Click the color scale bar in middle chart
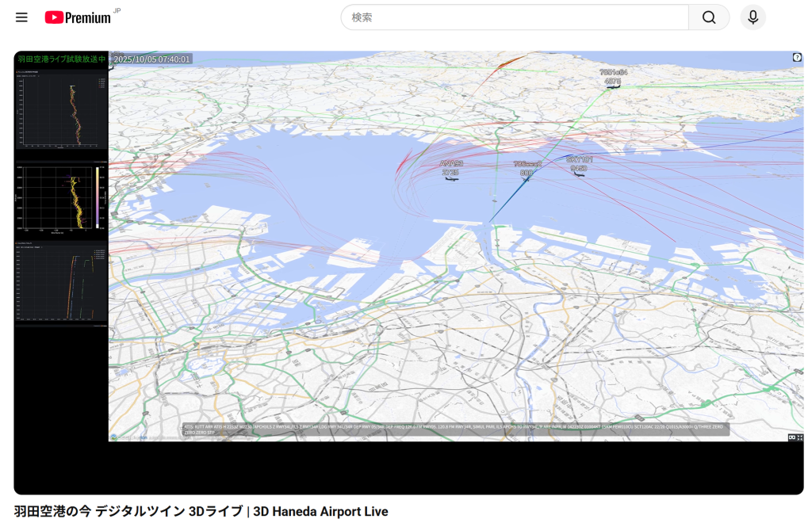The width and height of the screenshot is (812, 519). pyautogui.click(x=98, y=197)
